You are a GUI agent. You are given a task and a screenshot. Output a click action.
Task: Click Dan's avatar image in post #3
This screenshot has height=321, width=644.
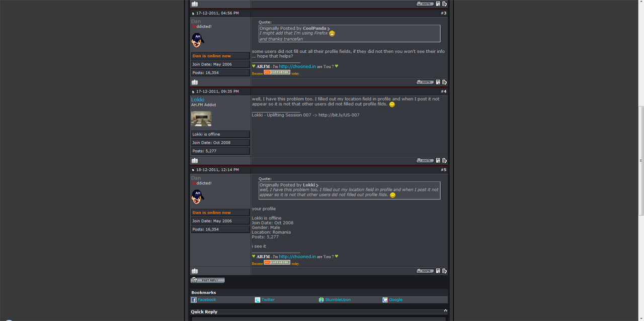(197, 40)
